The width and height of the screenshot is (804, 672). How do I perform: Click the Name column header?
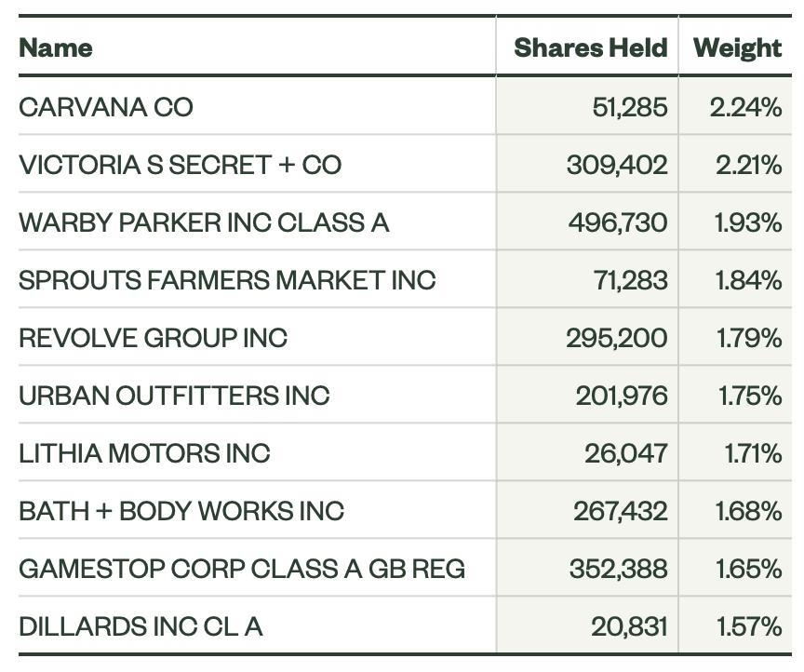(56, 48)
